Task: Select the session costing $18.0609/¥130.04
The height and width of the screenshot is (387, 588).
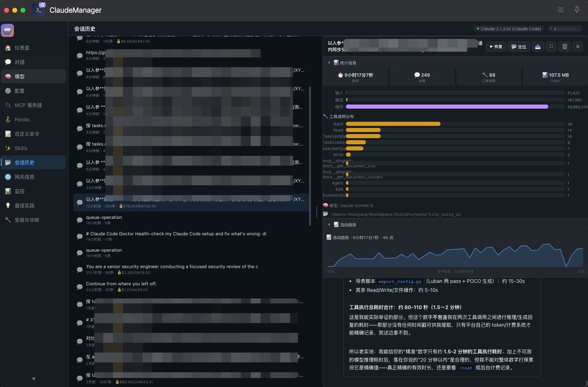Action: [191, 203]
